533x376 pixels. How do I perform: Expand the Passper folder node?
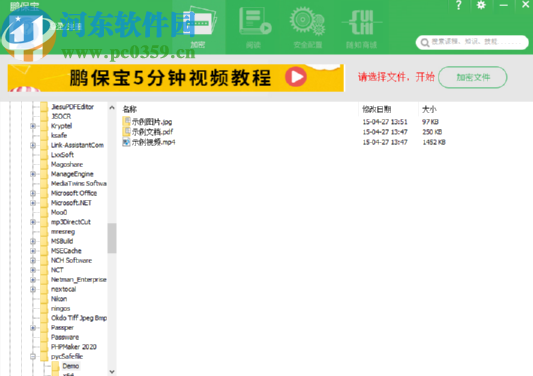33,328
